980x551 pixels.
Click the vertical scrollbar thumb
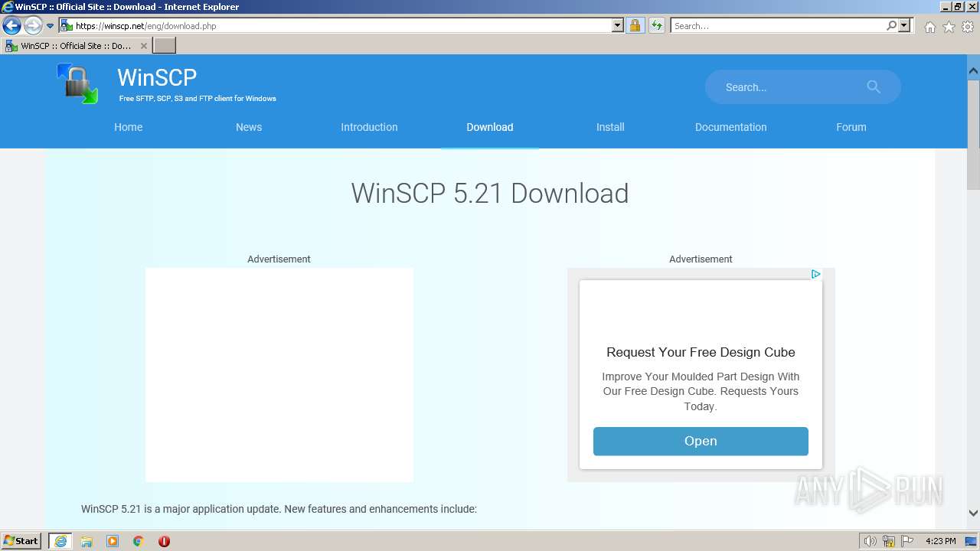[973, 134]
